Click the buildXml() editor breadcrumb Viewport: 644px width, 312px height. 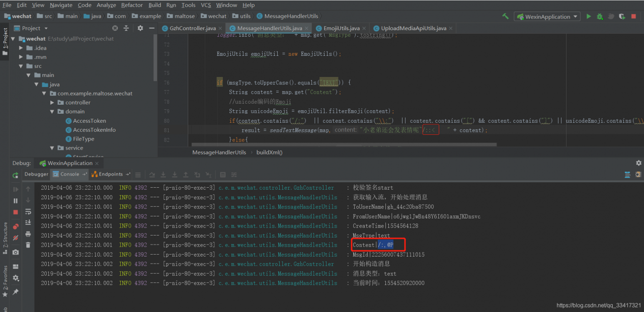pos(270,152)
